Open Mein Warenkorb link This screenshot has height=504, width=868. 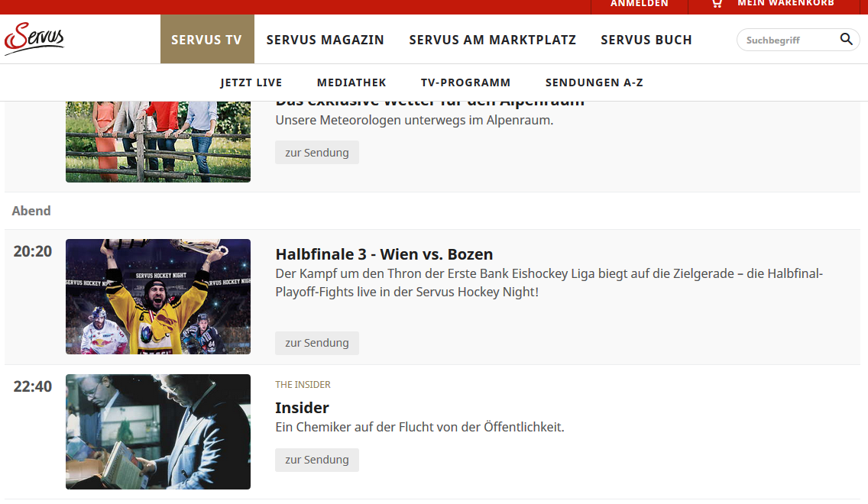785,4
